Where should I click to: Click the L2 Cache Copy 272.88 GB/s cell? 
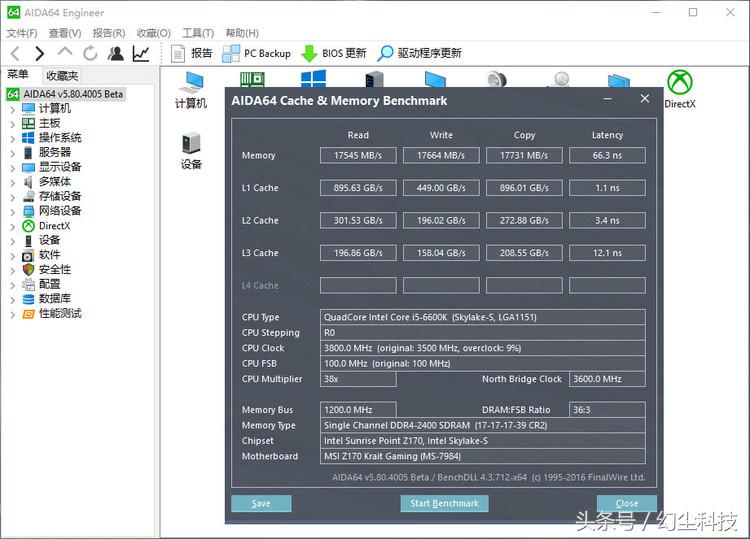click(x=524, y=220)
